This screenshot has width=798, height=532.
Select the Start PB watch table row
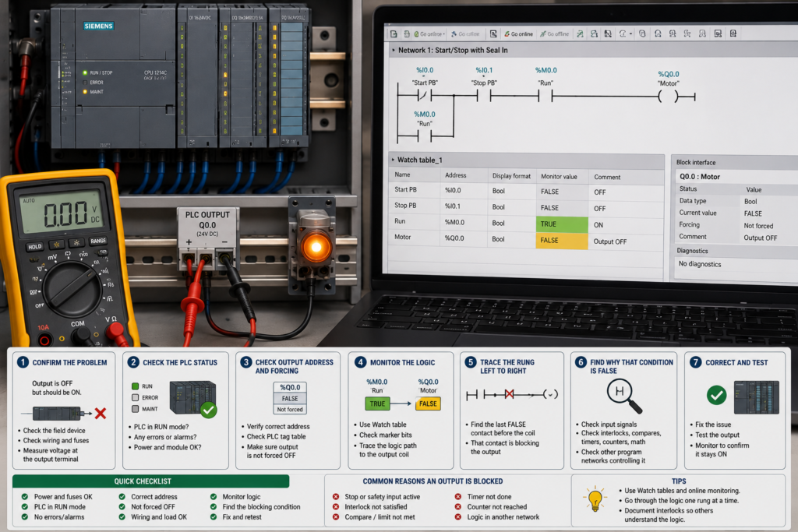tap(526, 192)
